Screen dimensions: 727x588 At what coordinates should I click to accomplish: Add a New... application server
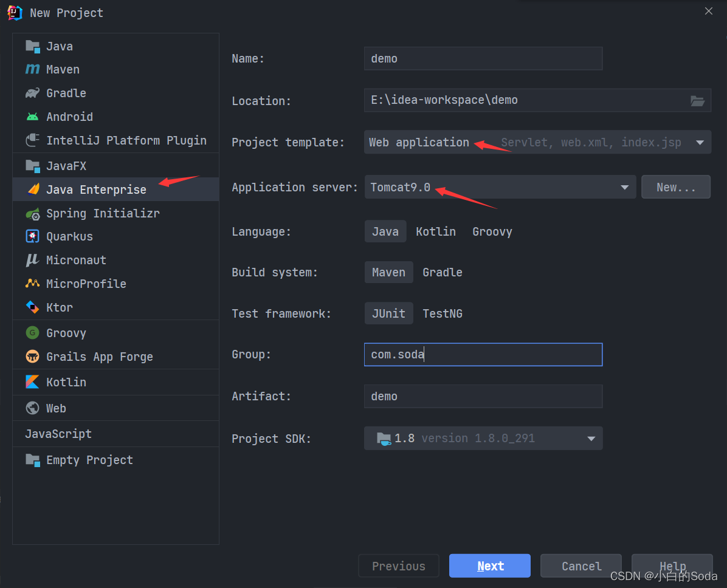[x=676, y=186]
